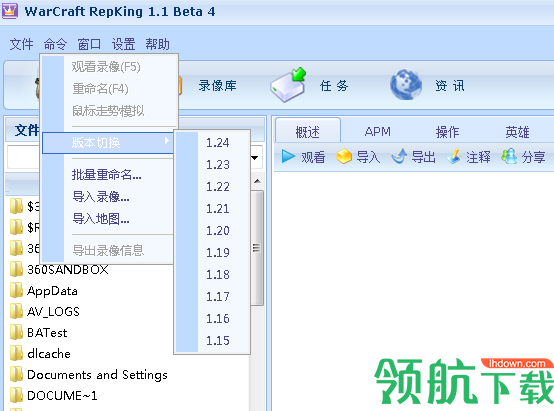Image resolution: width=554 pixels, height=411 pixels.
Task: Select version 1.20
Action: click(x=218, y=230)
